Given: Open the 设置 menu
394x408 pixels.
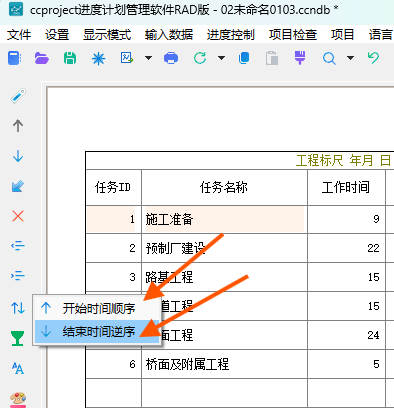Looking at the screenshot, I should click(57, 35).
